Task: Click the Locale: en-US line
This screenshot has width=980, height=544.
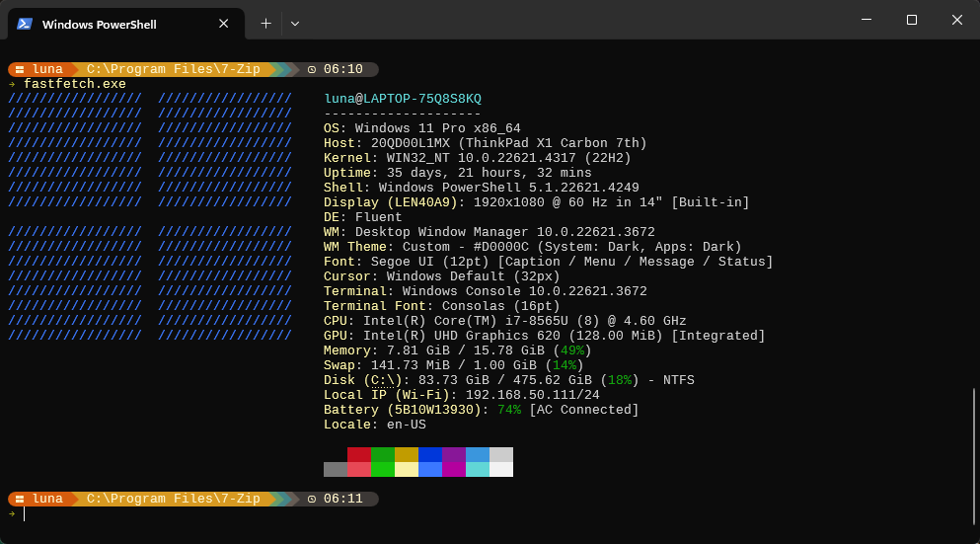Action: tap(374, 425)
